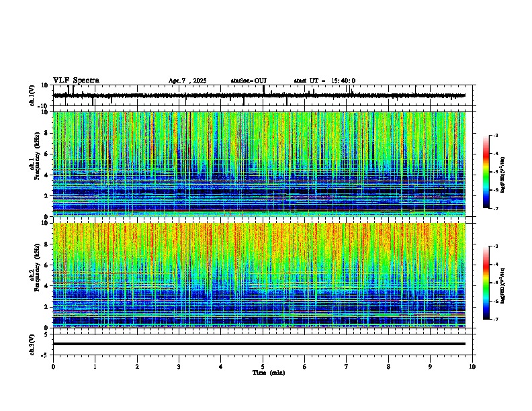
Task: Click time axis tick label "6"
Action: (304, 367)
